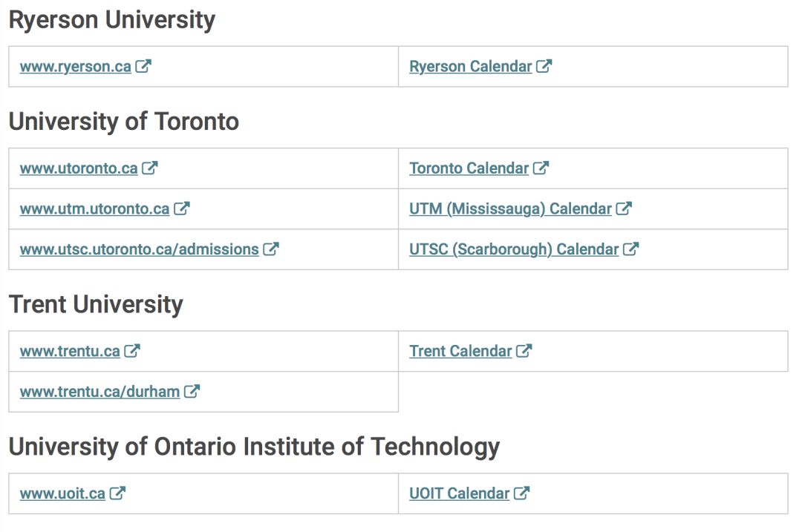Open the Ryerson Calendar link
This screenshot has width=802, height=532.
pos(471,67)
